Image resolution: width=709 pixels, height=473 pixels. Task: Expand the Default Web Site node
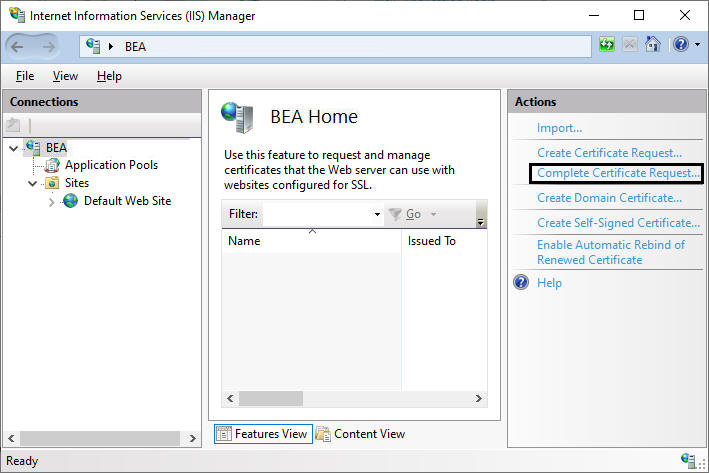coord(52,202)
